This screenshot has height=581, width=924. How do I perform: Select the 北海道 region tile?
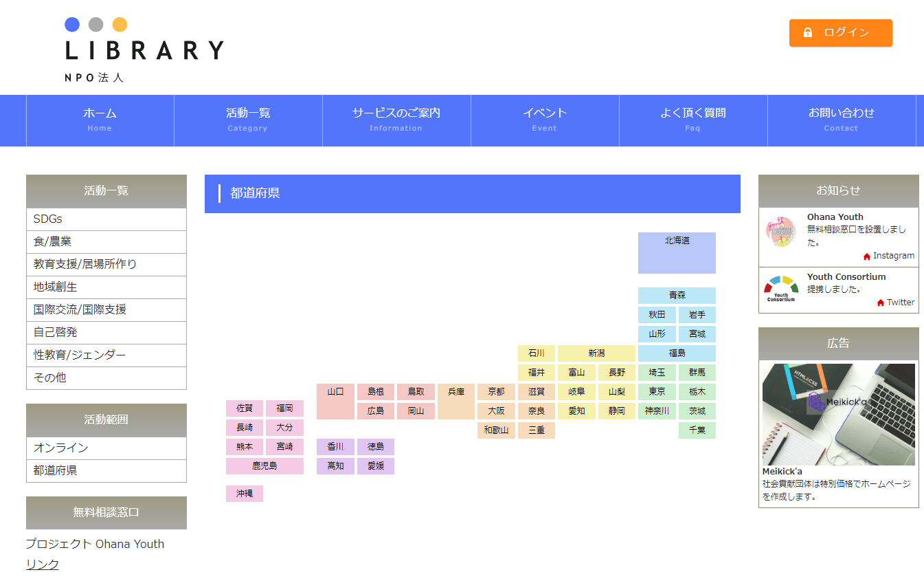point(677,252)
